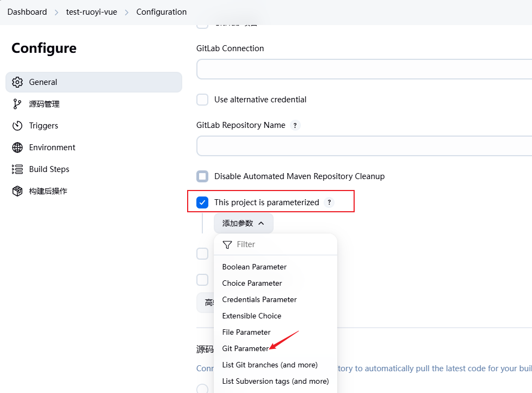Open test-ruoyi-vue breadcrumb link
Viewport: 532px width, 393px height.
coord(91,12)
